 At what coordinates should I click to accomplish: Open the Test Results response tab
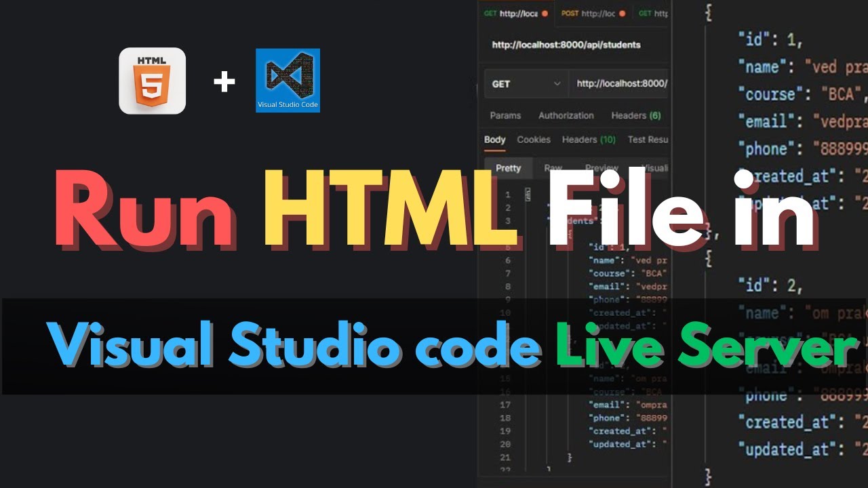coord(648,140)
